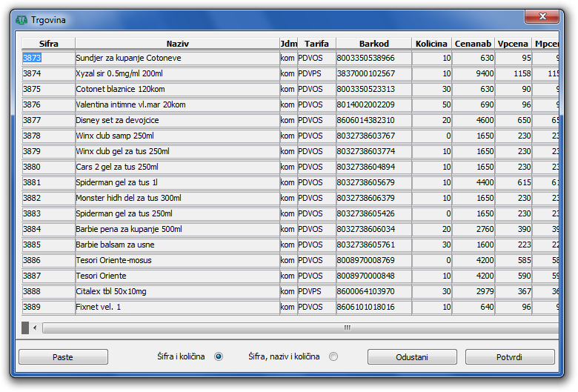Click the horizontal scrollbar left arrow
578x392 pixels.
pos(35,328)
